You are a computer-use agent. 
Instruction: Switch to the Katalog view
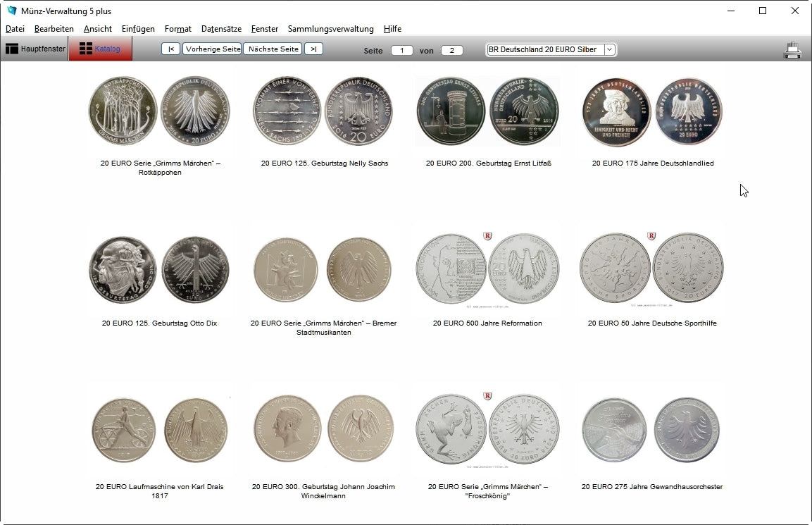coord(99,49)
